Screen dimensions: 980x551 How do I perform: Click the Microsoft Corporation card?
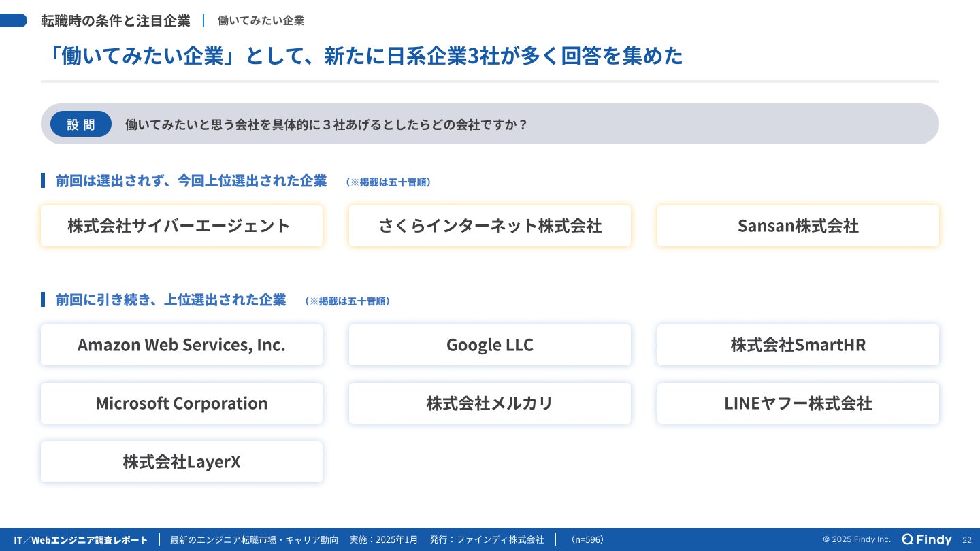182,403
